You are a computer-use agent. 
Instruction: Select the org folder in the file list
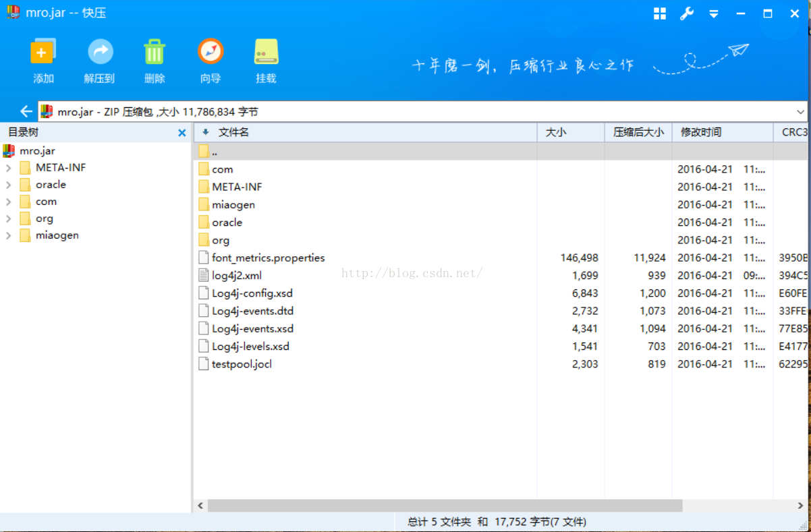click(501, 240)
